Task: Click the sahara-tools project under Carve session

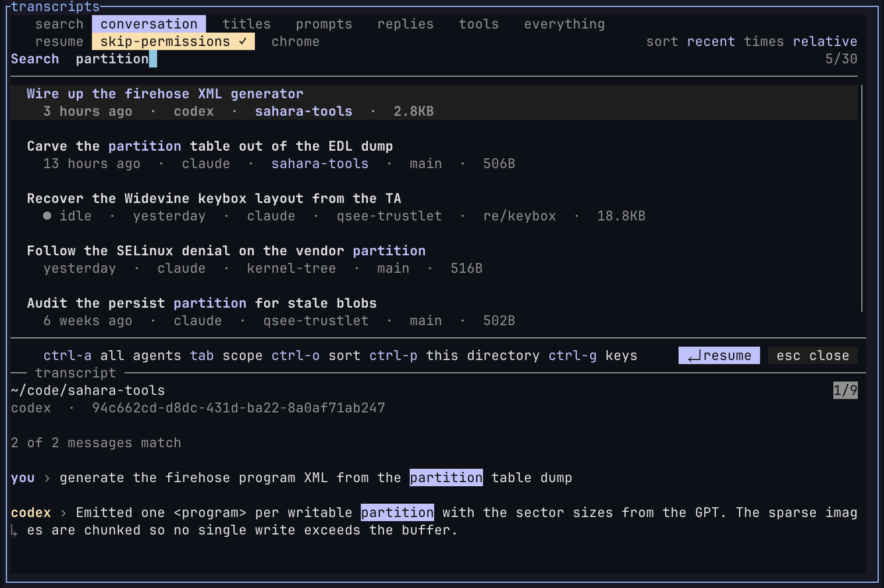Action: click(x=320, y=163)
